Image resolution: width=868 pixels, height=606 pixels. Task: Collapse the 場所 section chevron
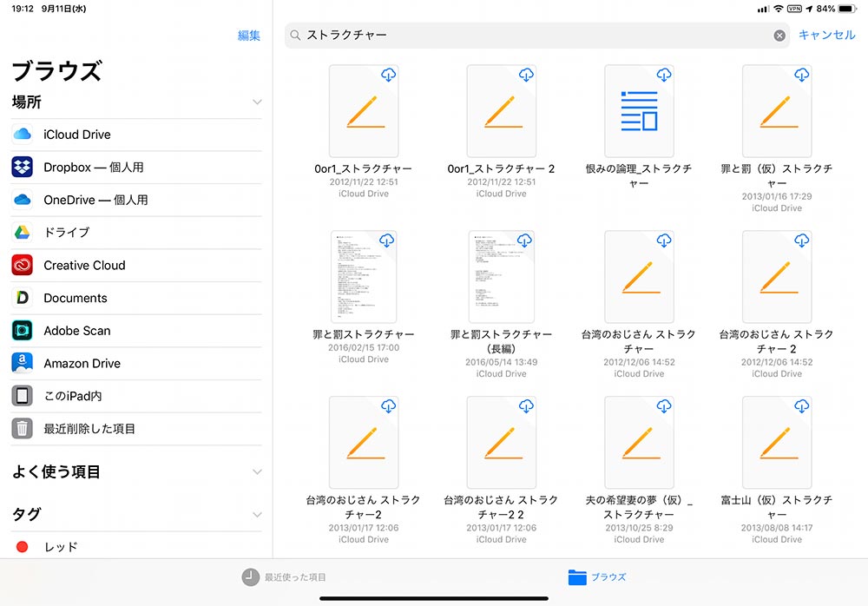(x=257, y=102)
